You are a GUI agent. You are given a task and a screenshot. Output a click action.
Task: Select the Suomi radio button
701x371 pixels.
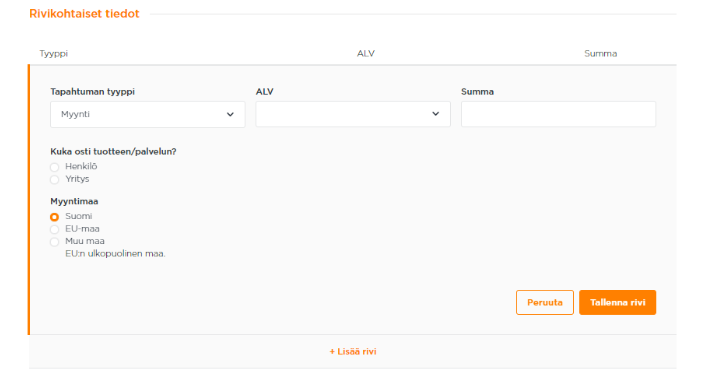pyautogui.click(x=55, y=217)
